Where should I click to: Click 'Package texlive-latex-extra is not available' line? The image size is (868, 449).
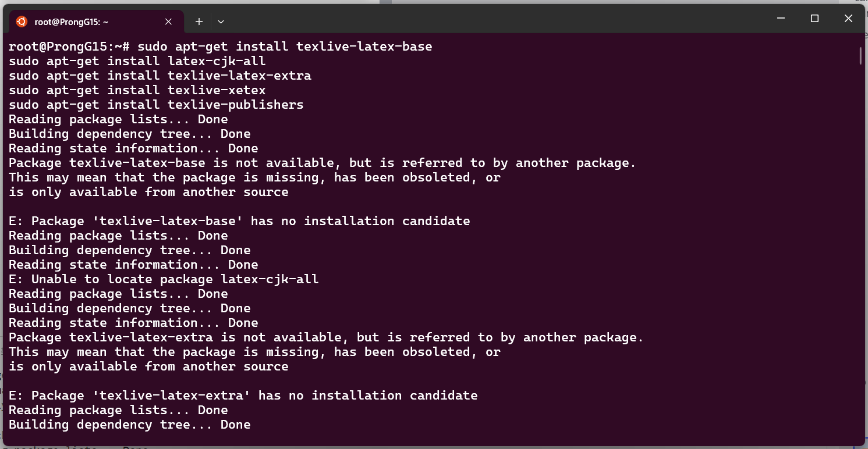coord(326,337)
